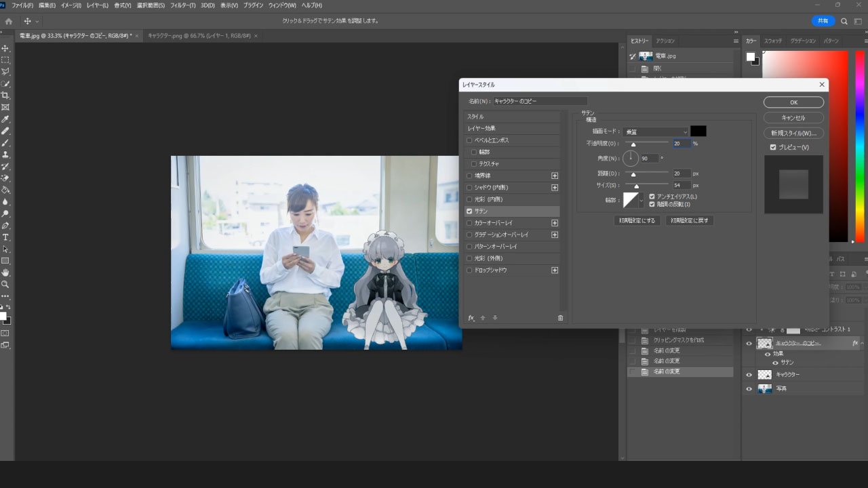Enable the 境界線 checkbox

[469, 176]
